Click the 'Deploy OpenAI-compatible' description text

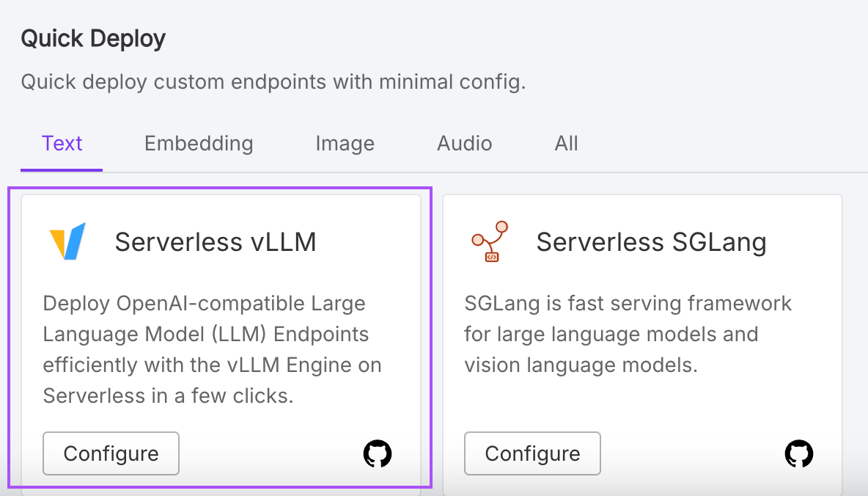click(212, 349)
